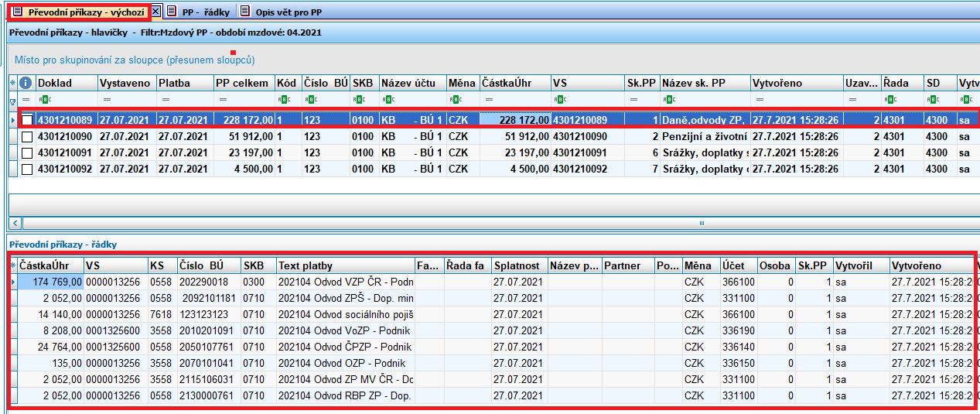Tick the checkbox for row 4301210090
This screenshot has height=414, width=980.
(28, 136)
